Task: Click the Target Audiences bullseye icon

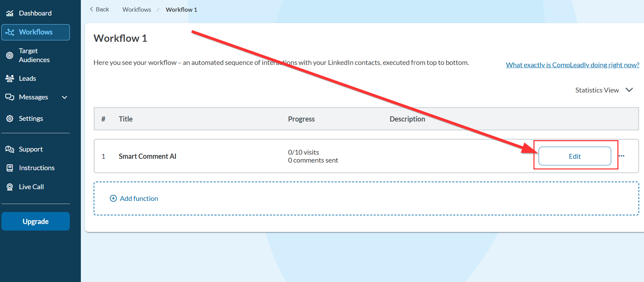Action: pyautogui.click(x=10, y=55)
